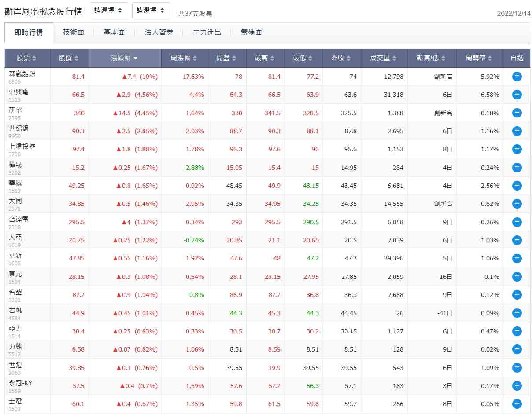Add 士電 to watchlist with plus icon

click(x=517, y=404)
